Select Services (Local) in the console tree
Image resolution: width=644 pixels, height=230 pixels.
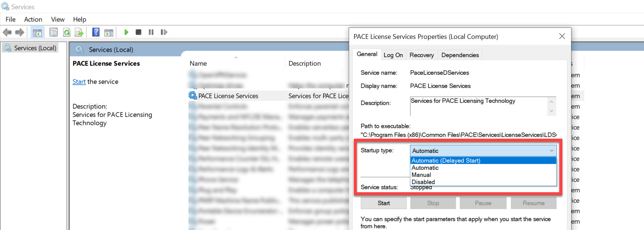pos(35,48)
